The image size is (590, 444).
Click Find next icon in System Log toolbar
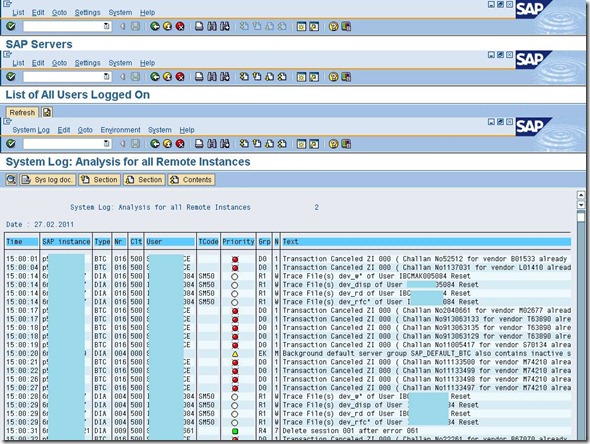(225, 144)
